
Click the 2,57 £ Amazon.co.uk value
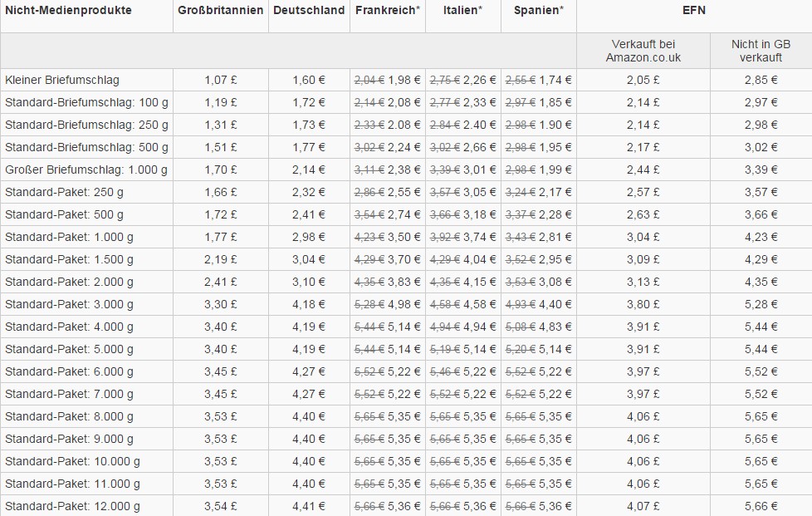643,192
